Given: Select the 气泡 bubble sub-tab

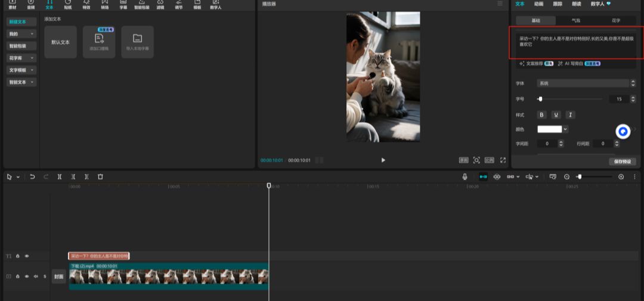Looking at the screenshot, I should pyautogui.click(x=576, y=20).
